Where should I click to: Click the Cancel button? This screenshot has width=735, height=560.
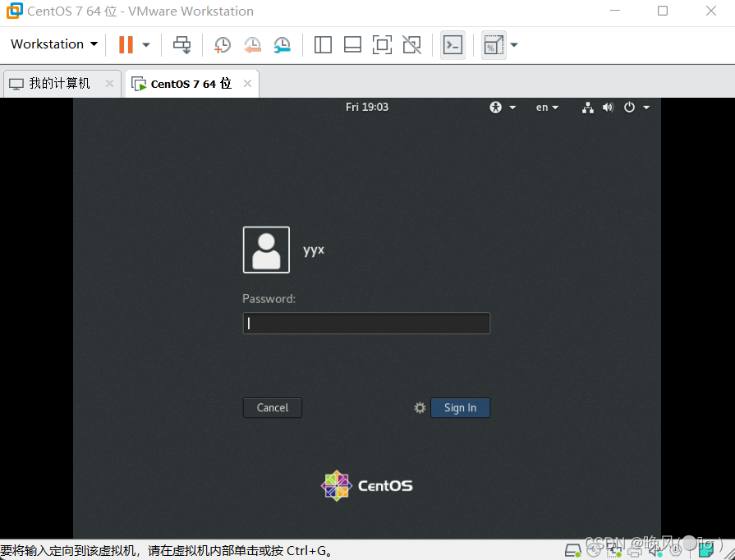273,408
